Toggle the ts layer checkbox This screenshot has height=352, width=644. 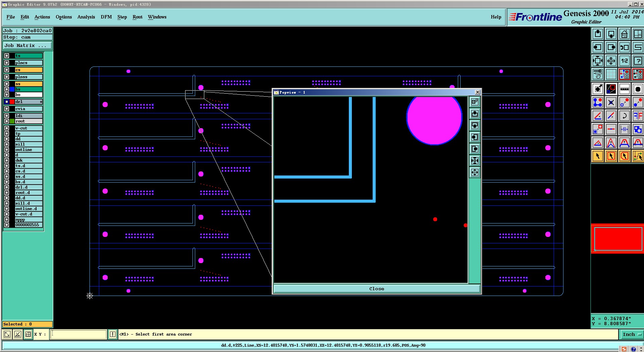[7, 56]
